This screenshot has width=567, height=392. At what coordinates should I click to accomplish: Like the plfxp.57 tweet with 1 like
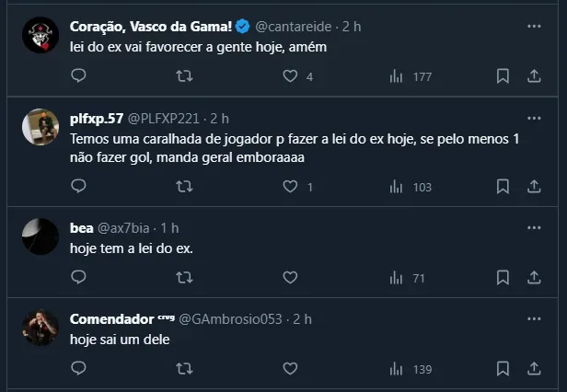point(290,187)
